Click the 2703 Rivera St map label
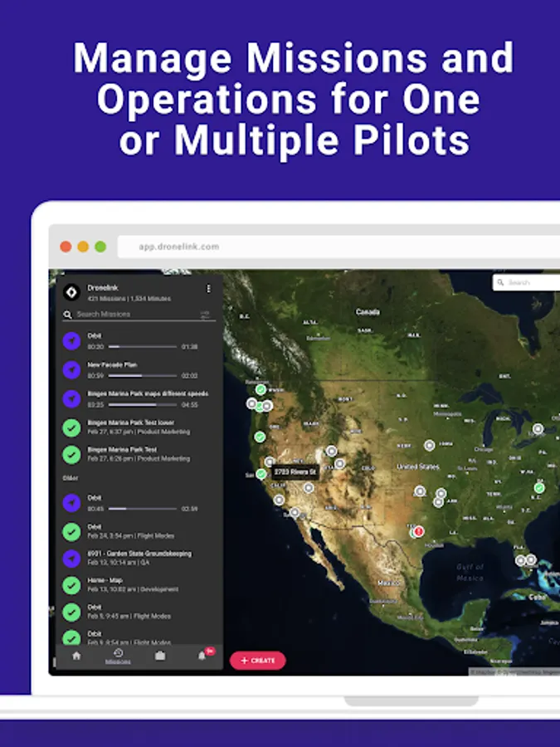Screen dimensions: 560x747 295,472
